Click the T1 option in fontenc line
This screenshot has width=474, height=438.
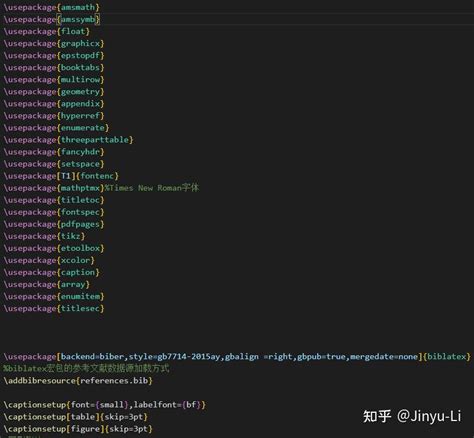(66, 176)
